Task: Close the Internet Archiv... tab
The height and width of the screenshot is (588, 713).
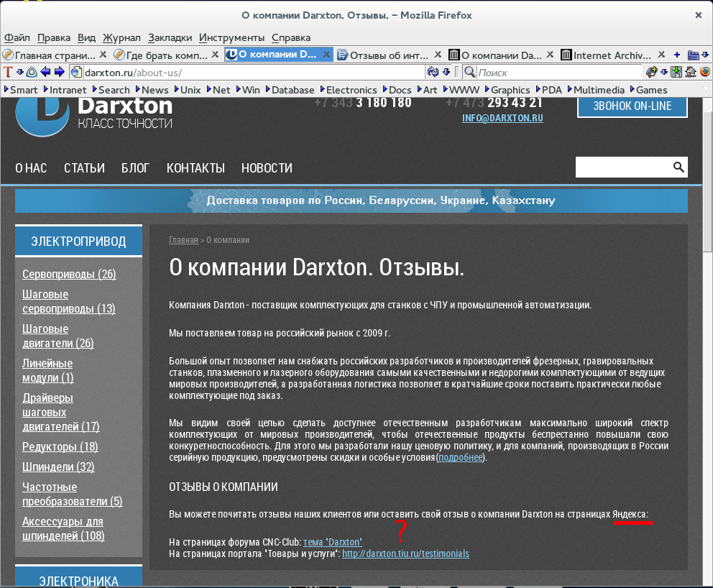Action: pos(662,55)
